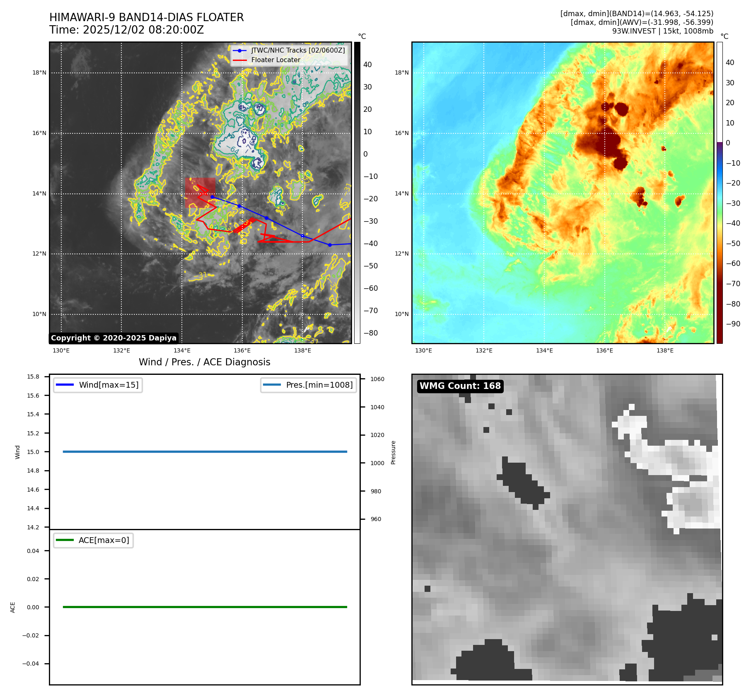Click the WMG Count: 168 label
Screen dimensions: 751x700
pos(460,386)
